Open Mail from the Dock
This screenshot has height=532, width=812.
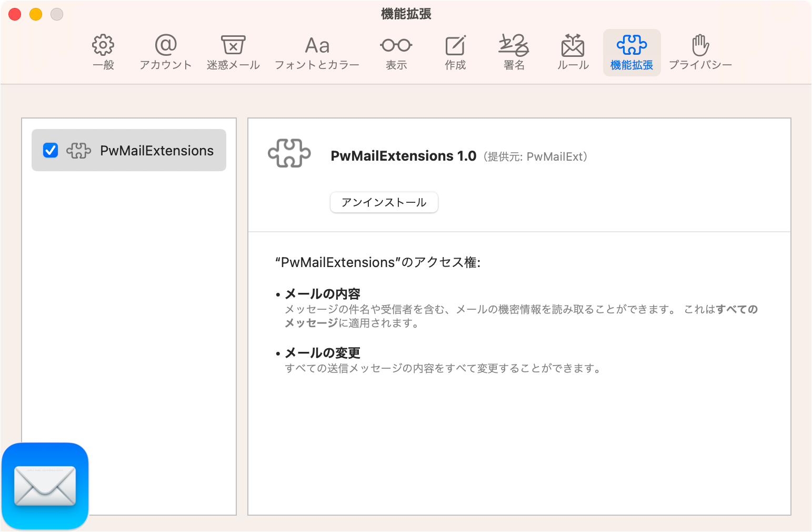click(x=45, y=485)
